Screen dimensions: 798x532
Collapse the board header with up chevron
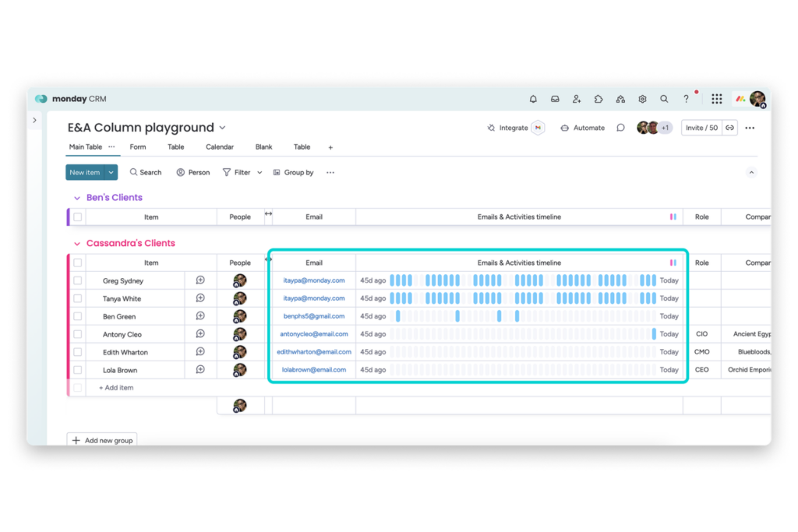[x=751, y=172]
